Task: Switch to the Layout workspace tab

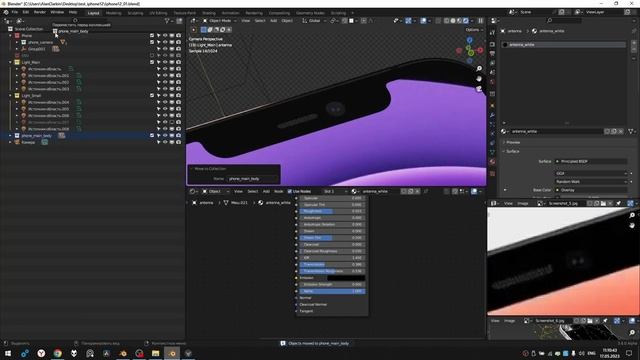Action: click(x=93, y=13)
